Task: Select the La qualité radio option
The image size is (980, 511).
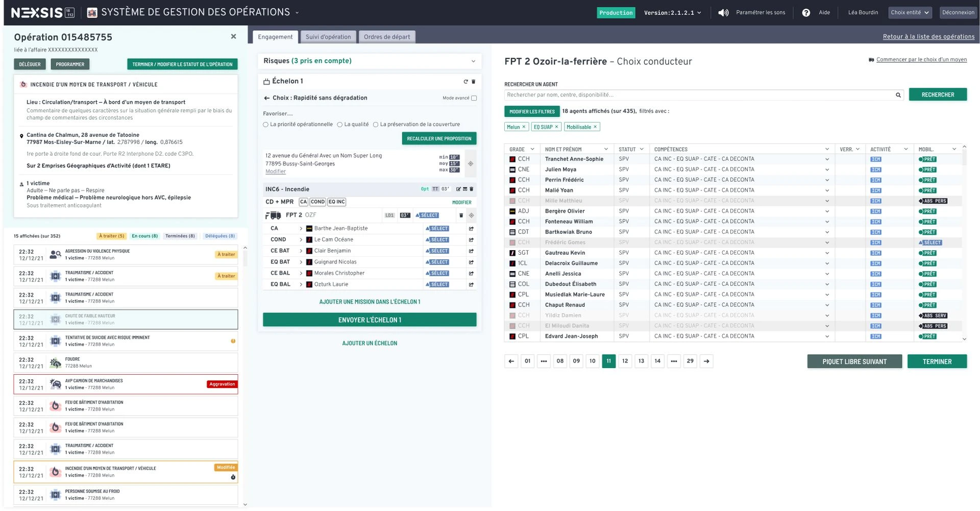Action: pyautogui.click(x=339, y=125)
